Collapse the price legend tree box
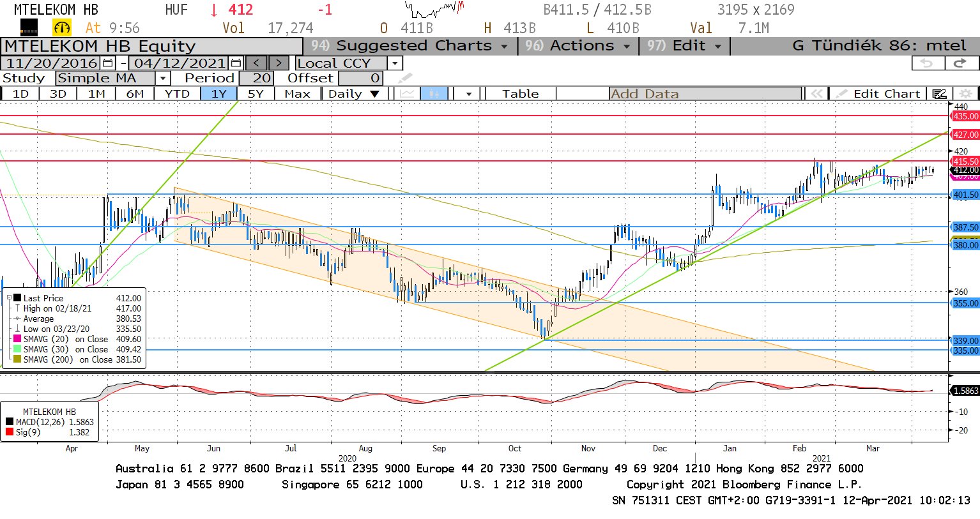This screenshot has width=980, height=519. coord(9,298)
